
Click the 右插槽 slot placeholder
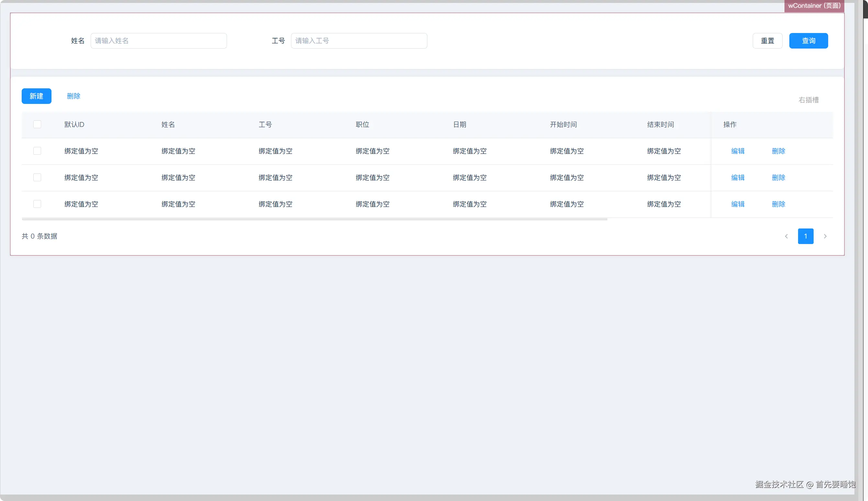pyautogui.click(x=808, y=100)
